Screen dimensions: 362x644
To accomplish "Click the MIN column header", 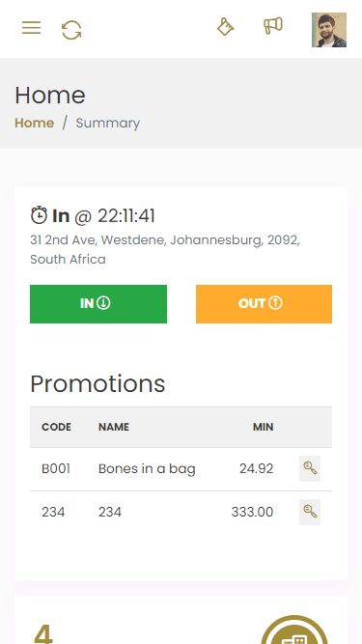I will coord(264,427).
